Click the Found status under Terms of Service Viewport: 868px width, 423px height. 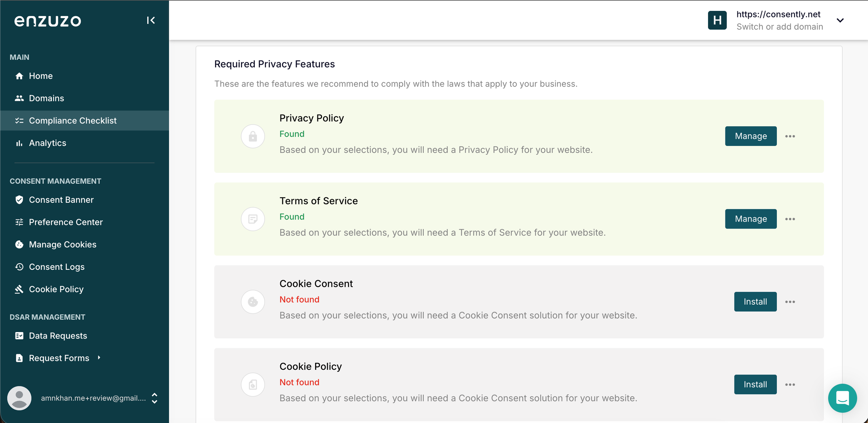292,217
